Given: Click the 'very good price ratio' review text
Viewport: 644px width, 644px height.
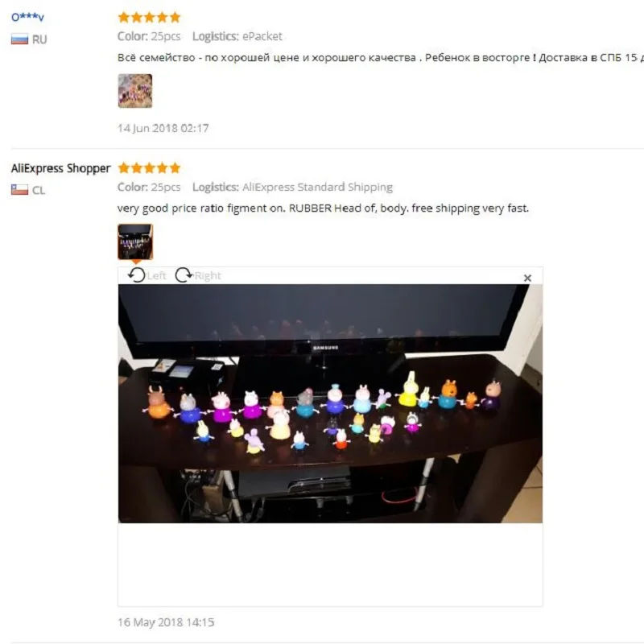Looking at the screenshot, I should pos(323,208).
